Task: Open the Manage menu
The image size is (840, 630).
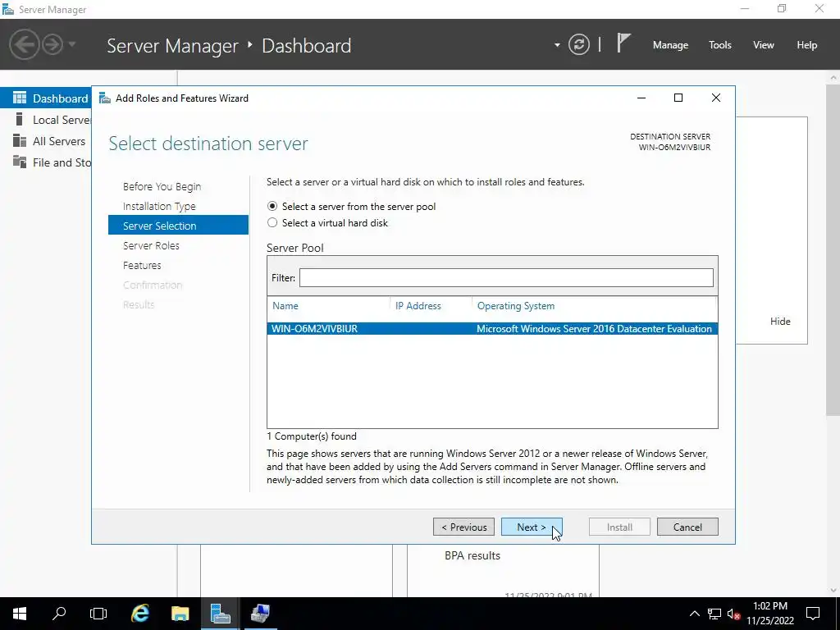Action: point(670,45)
